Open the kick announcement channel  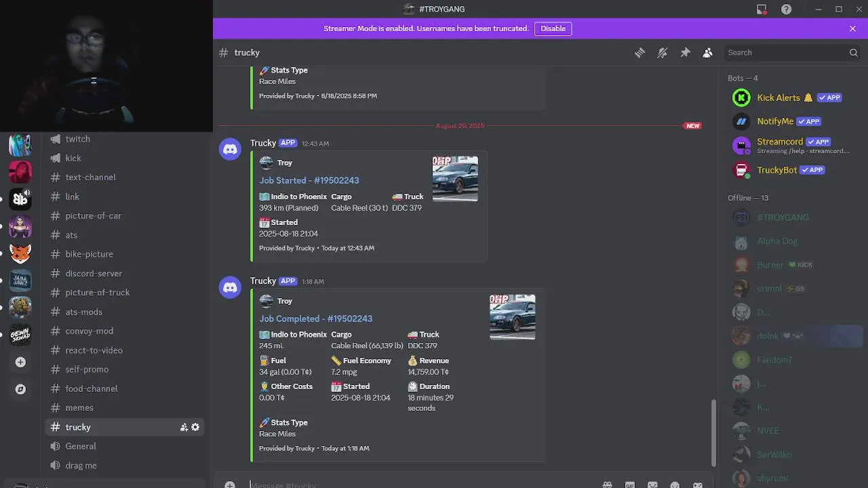pyautogui.click(x=124, y=158)
